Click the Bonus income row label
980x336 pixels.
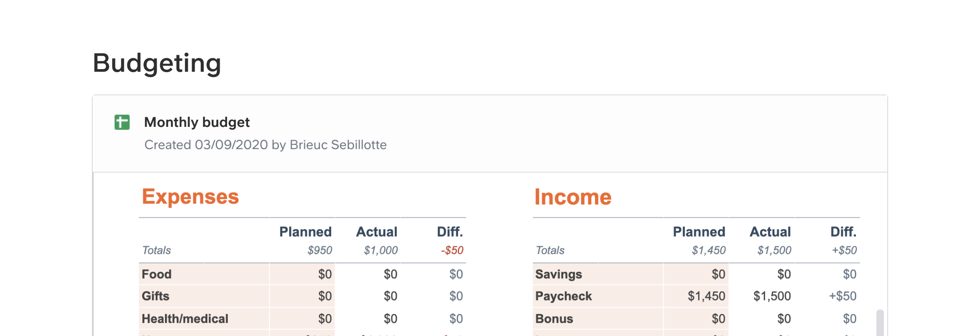pos(554,318)
